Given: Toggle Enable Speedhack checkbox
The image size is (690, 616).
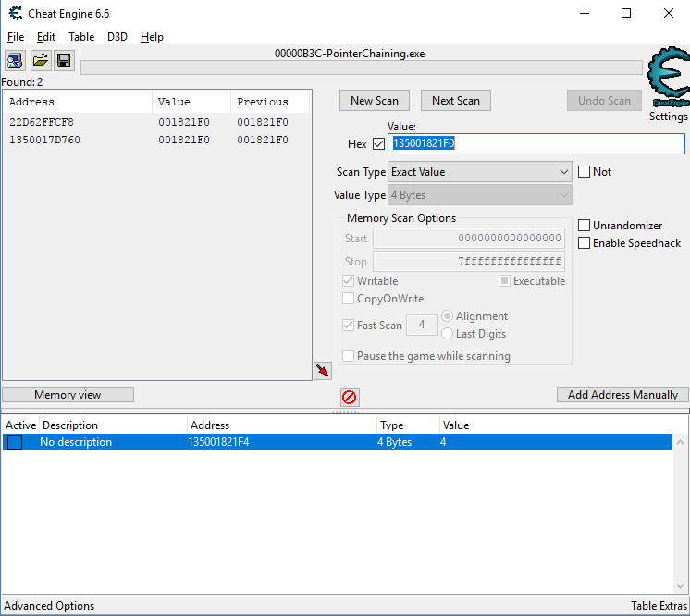Looking at the screenshot, I should coord(584,243).
